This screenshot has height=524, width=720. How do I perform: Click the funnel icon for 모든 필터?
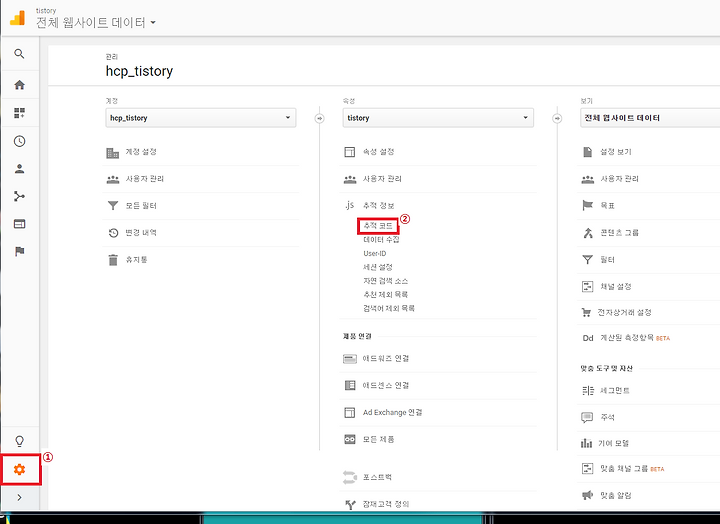113,206
